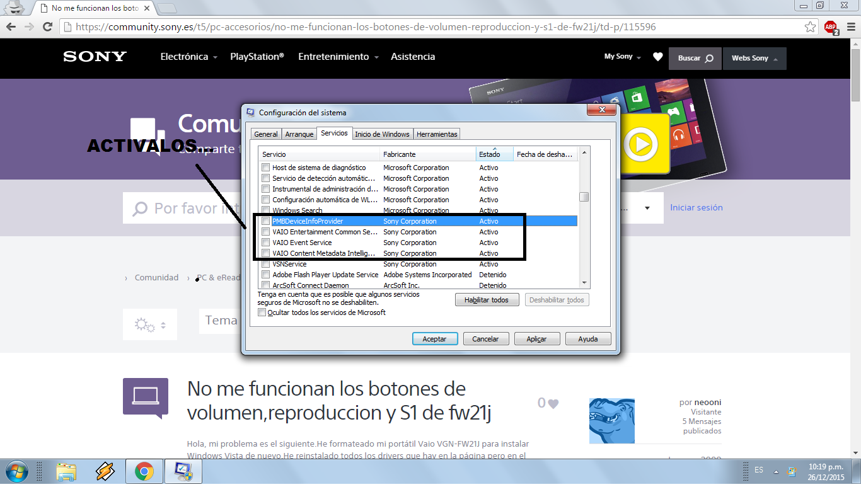Enable VAIO Event Service checkbox
Viewport: 861px width, 504px height.
point(266,243)
